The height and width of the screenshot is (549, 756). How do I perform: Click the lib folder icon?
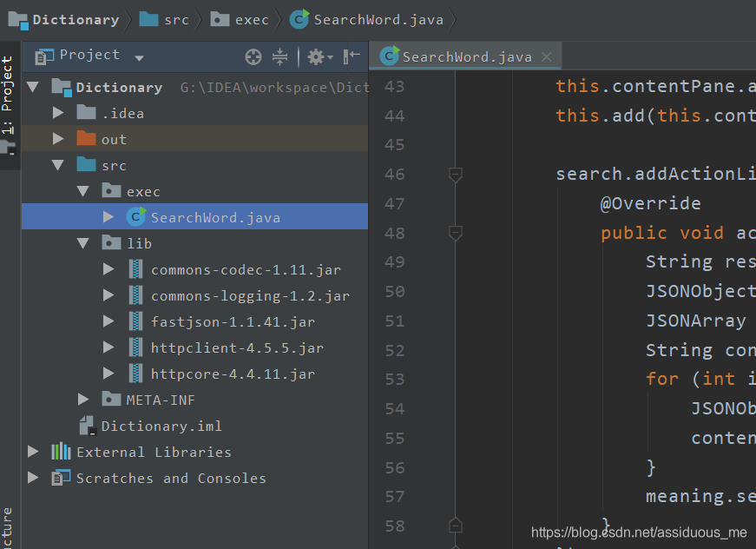111,242
